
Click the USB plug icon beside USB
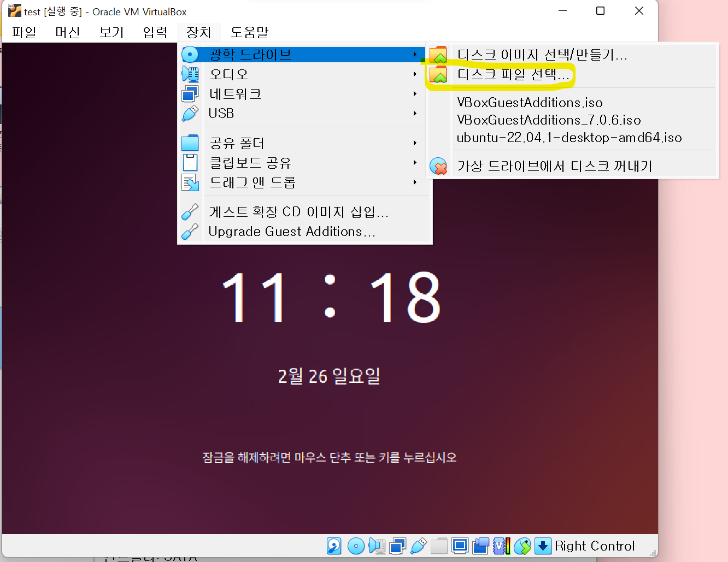click(190, 114)
